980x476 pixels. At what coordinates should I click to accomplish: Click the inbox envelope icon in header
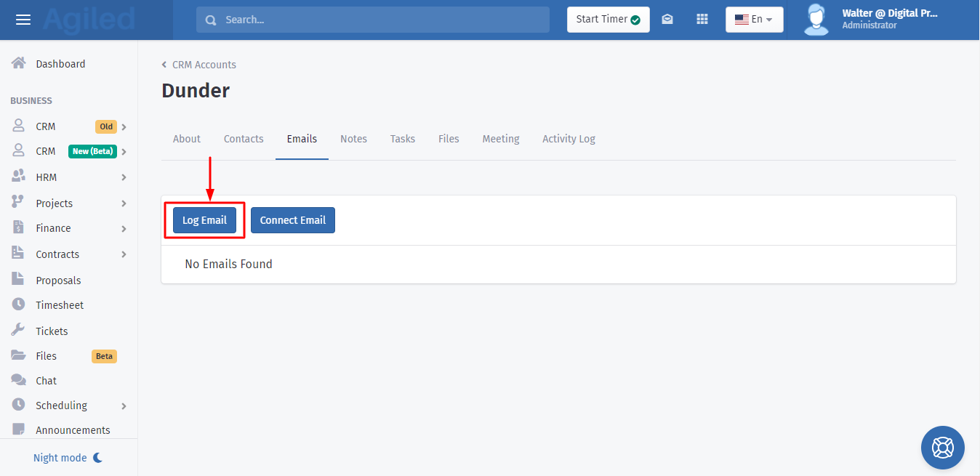click(x=667, y=20)
